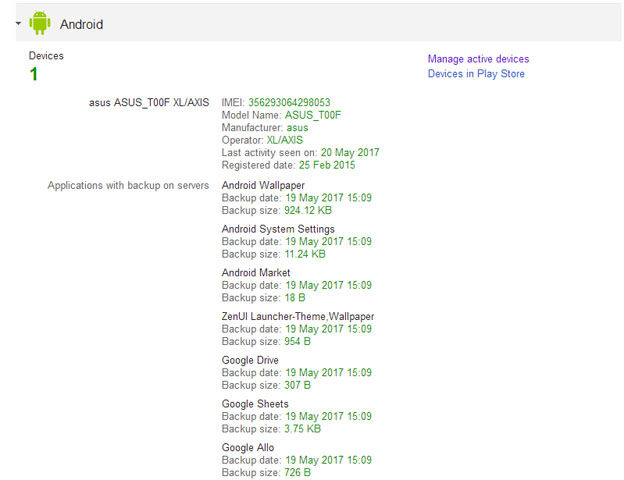Screen dimensions: 624x480
Task: Click Google Allo backup date value
Action: (x=329, y=460)
